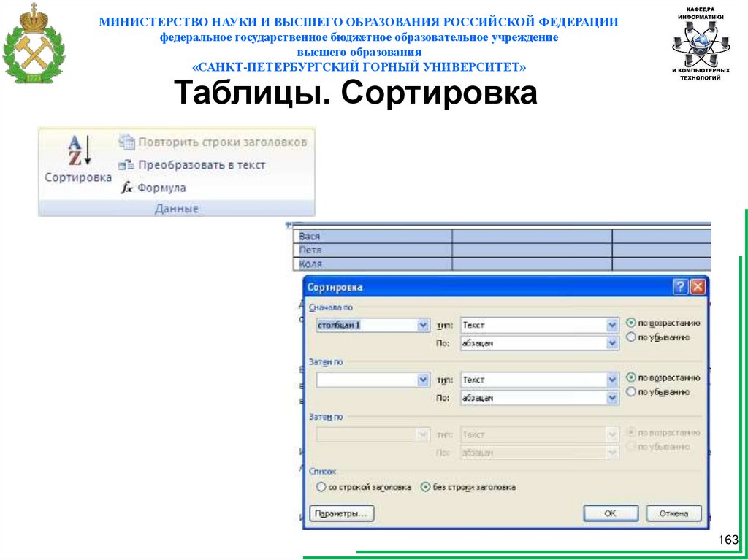Click the Кафедра информатики logo

click(701, 43)
